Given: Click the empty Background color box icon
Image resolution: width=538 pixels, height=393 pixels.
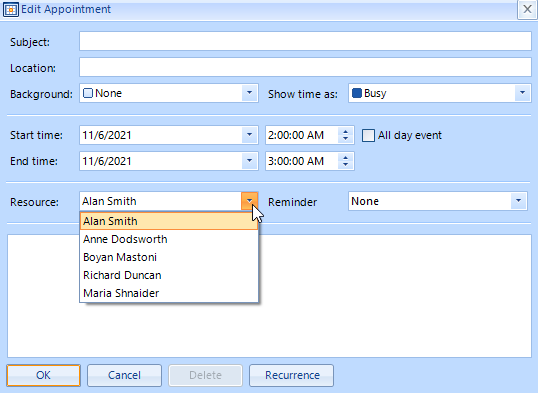Looking at the screenshot, I should tap(88, 93).
